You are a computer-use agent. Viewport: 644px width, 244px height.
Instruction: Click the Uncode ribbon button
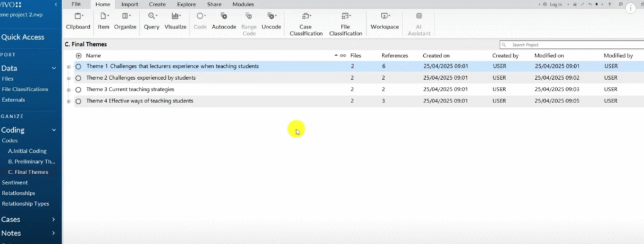click(x=271, y=21)
